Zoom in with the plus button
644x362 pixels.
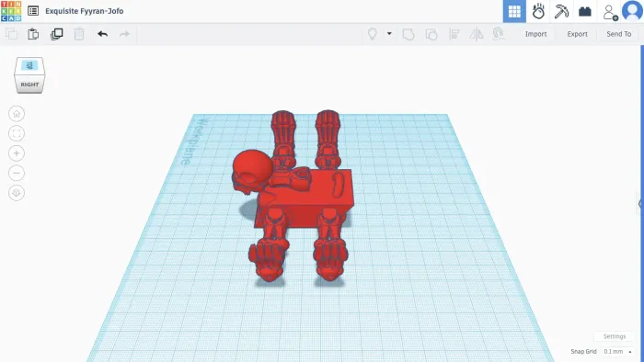pyautogui.click(x=17, y=153)
